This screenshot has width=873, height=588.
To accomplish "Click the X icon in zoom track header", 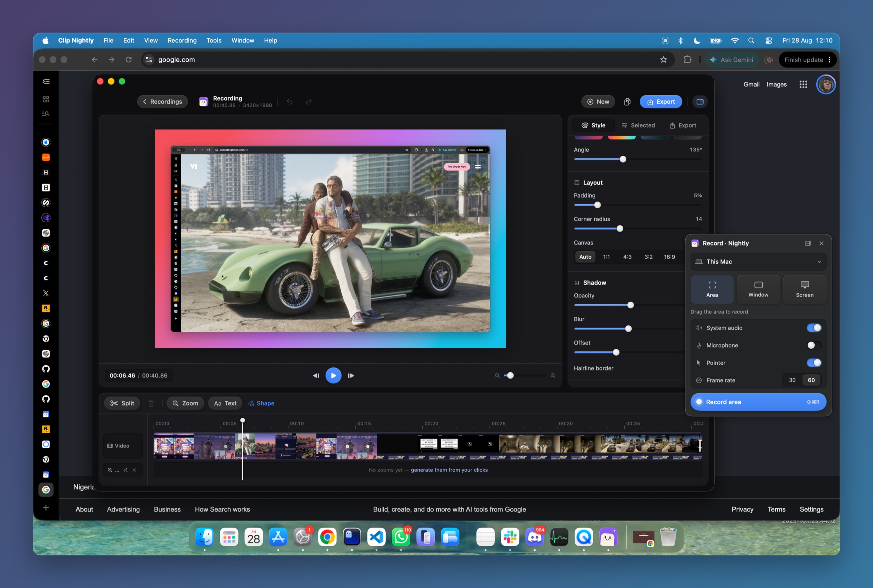I will point(134,470).
